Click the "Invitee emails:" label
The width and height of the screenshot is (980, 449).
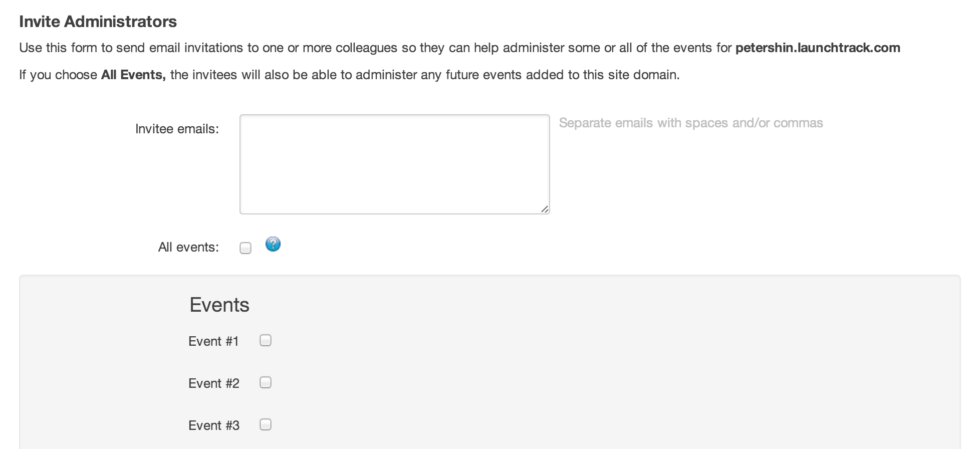click(x=177, y=129)
